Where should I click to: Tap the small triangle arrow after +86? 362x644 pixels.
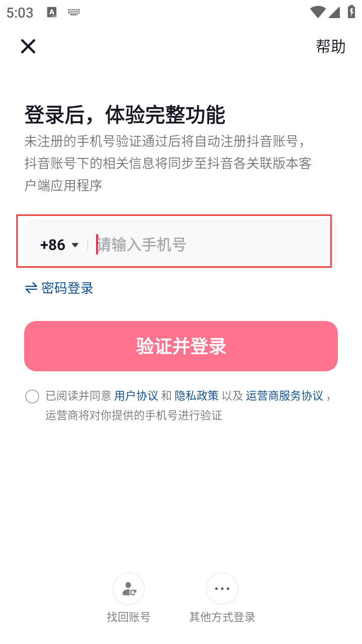point(75,245)
